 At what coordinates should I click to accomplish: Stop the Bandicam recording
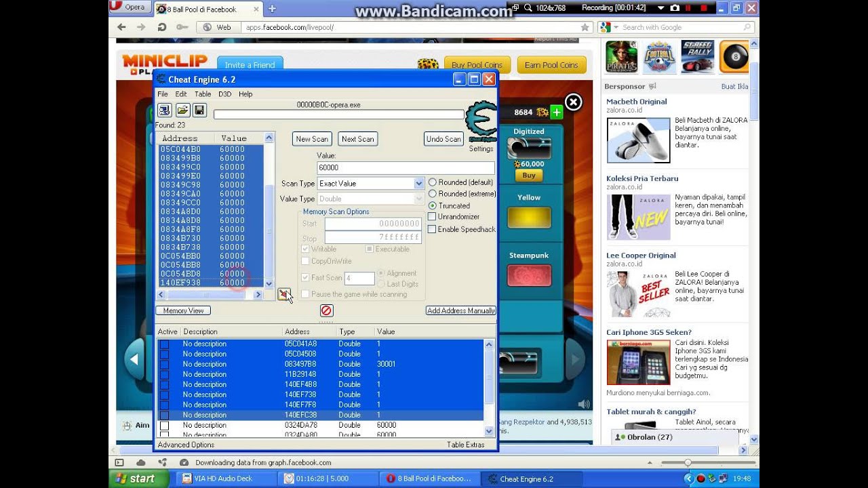point(704,7)
